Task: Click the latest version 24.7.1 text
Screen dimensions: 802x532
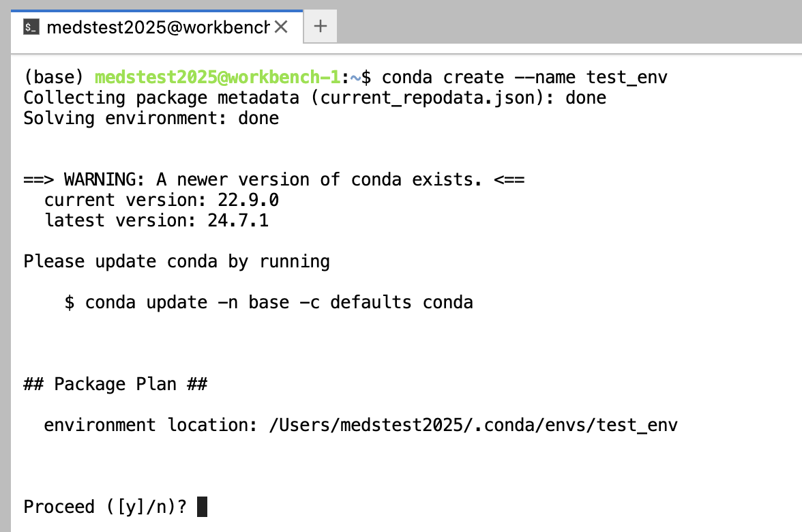Action: pyautogui.click(x=157, y=220)
